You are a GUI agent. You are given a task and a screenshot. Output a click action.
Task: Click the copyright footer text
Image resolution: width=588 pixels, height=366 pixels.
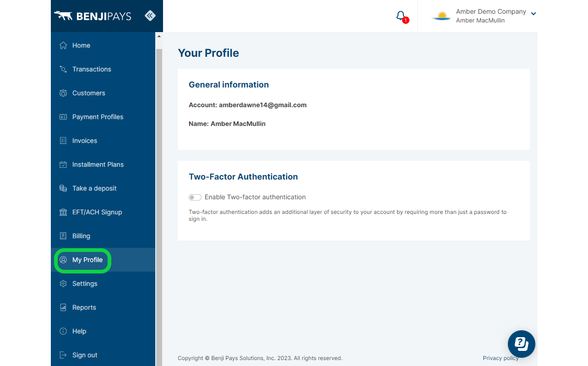click(260, 358)
